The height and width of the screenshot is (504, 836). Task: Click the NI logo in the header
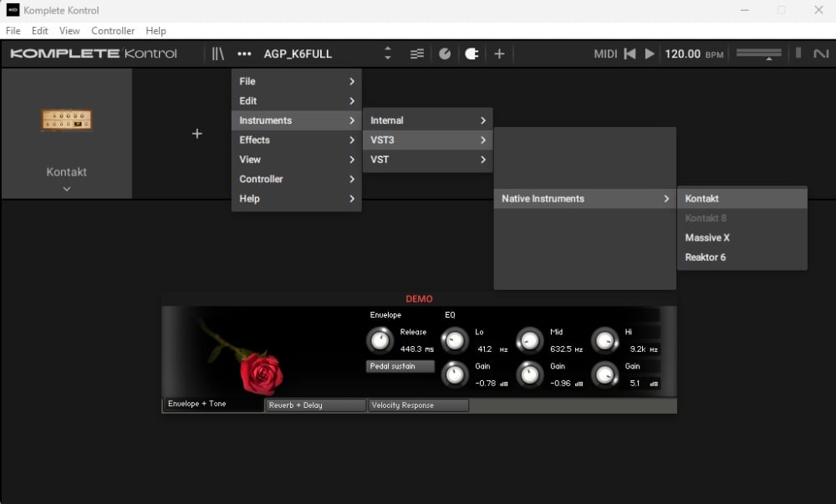tap(821, 53)
